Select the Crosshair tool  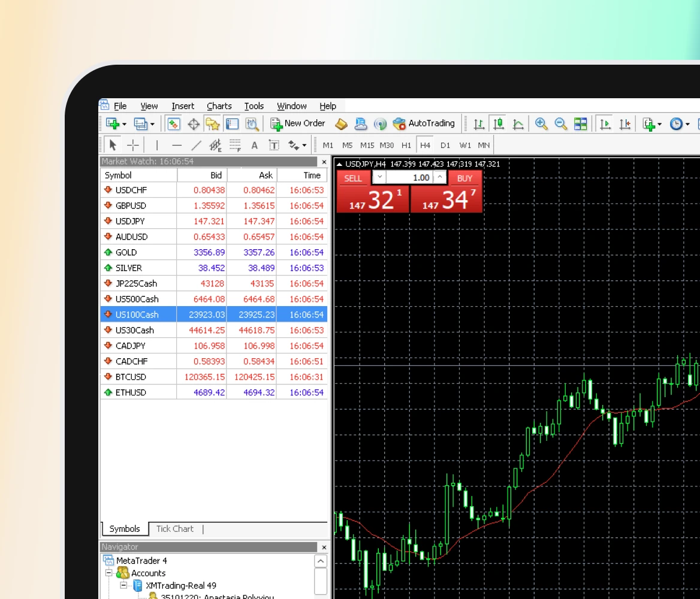tap(133, 144)
